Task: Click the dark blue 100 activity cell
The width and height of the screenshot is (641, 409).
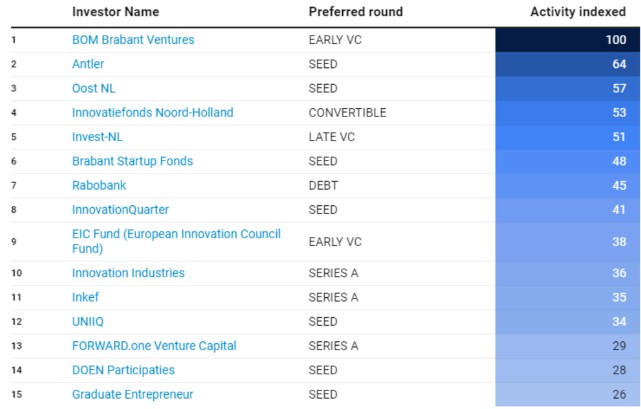Action: click(x=565, y=40)
